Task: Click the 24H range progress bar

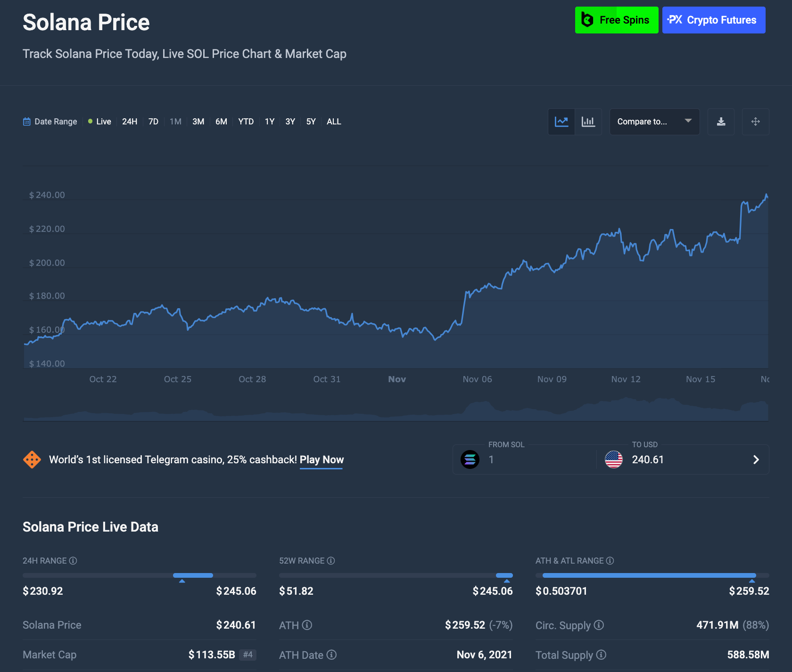Action: click(140, 575)
